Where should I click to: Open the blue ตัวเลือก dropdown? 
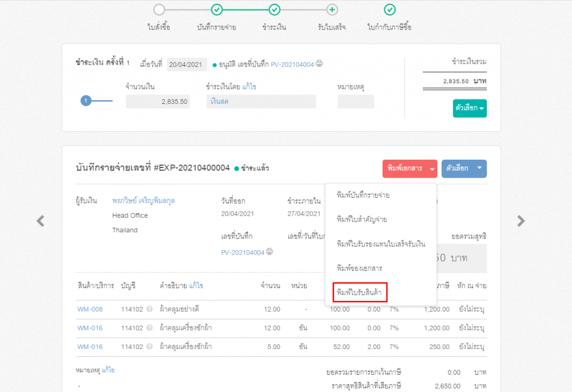pyautogui.click(x=464, y=168)
